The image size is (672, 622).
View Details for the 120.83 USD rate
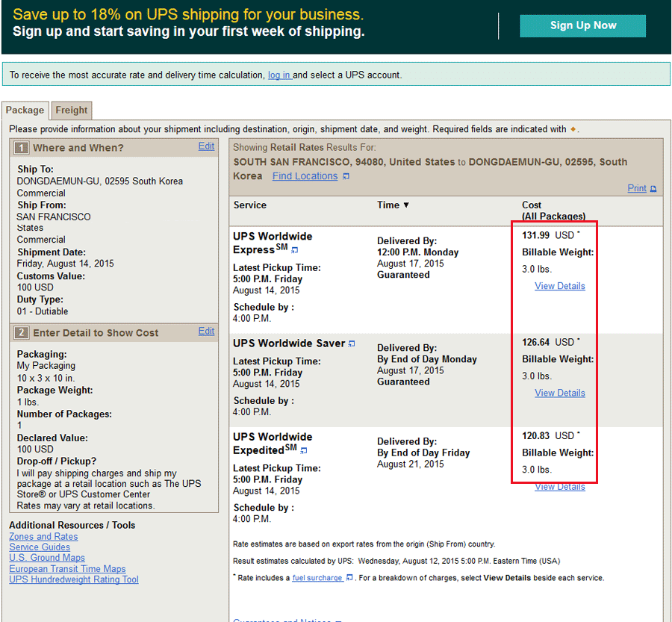tap(560, 487)
